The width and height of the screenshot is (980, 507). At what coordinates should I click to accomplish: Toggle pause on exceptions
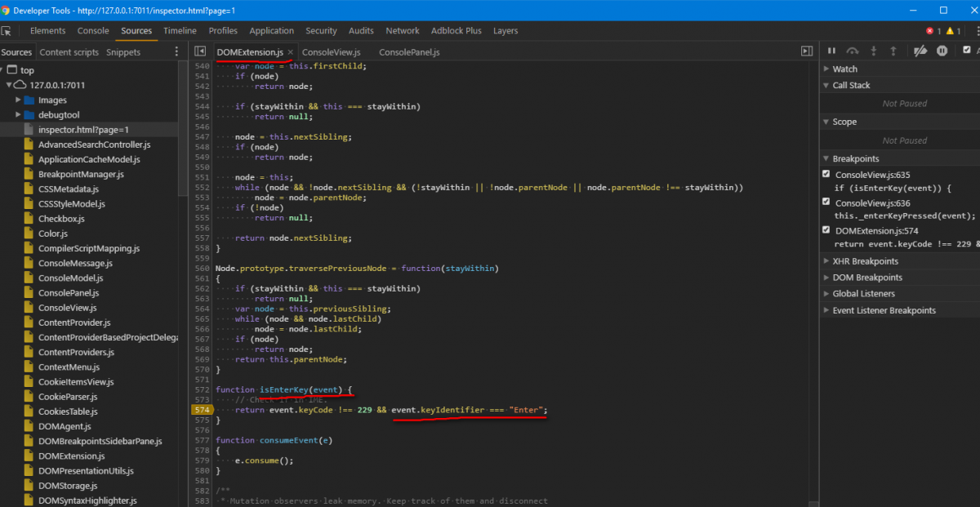[x=942, y=51]
